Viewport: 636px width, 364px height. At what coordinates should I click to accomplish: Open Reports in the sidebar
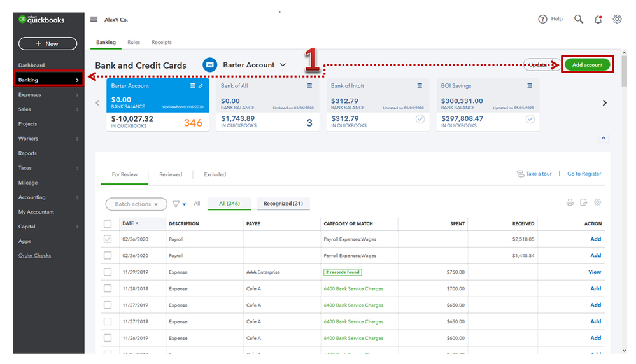click(27, 153)
